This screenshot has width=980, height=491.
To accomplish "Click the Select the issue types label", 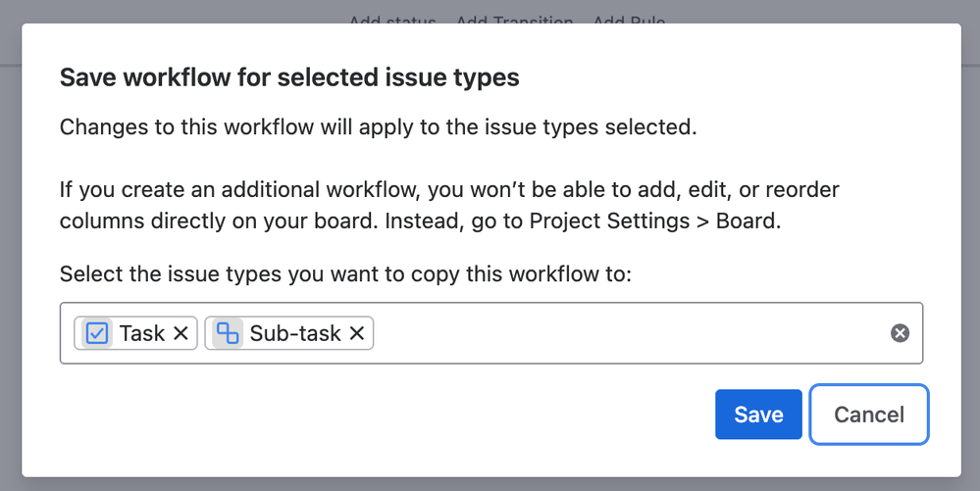I will [x=345, y=274].
